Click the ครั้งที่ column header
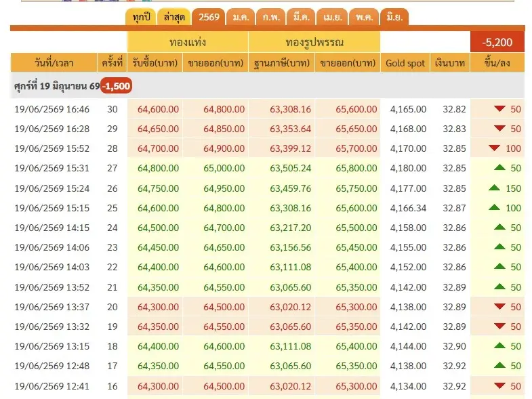The width and height of the screenshot is (532, 399). click(x=112, y=63)
